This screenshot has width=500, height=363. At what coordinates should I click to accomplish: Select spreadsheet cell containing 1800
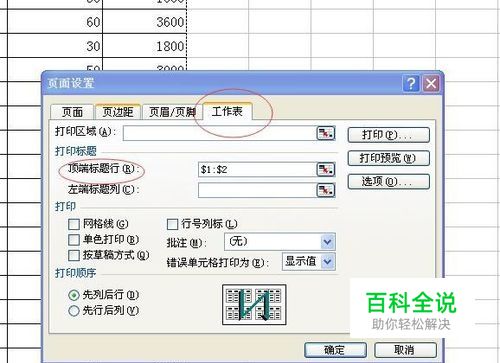(145, 46)
